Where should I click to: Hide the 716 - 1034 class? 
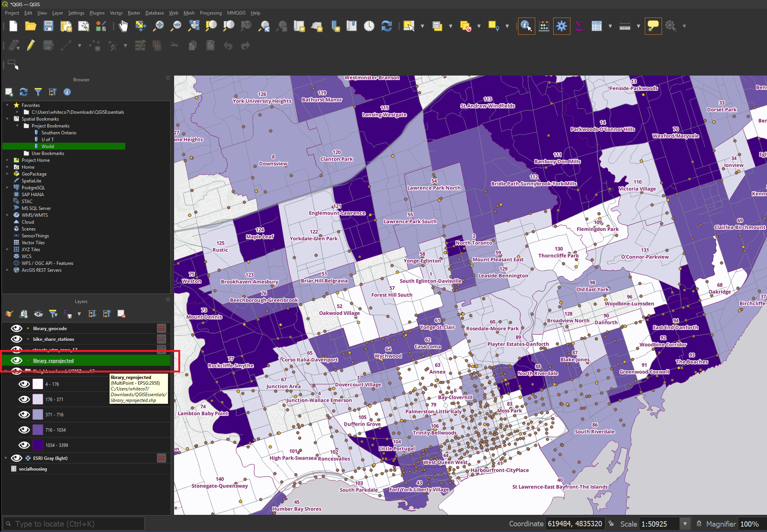24,430
